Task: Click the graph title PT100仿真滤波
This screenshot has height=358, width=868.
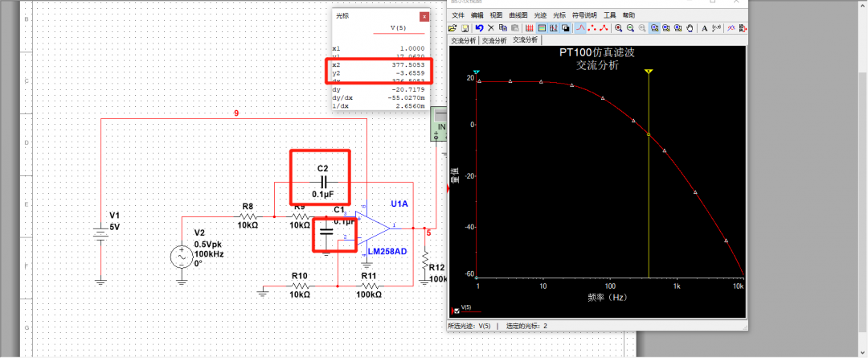Action: [597, 54]
